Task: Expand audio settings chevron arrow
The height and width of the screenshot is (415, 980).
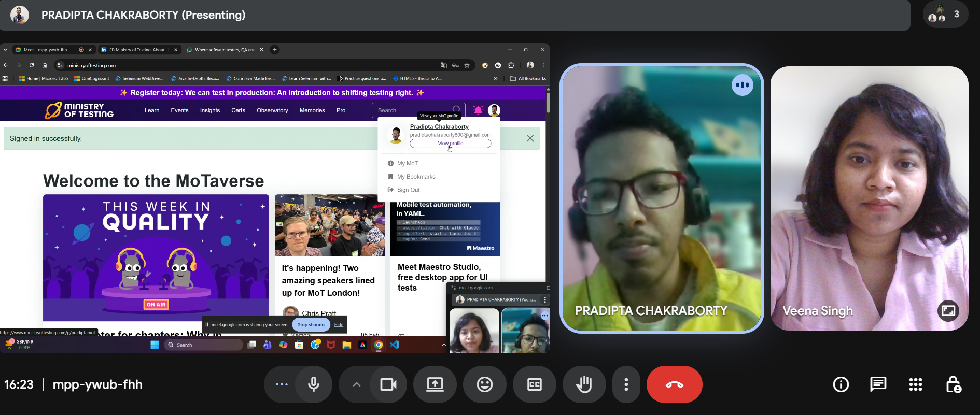Action: tap(356, 384)
